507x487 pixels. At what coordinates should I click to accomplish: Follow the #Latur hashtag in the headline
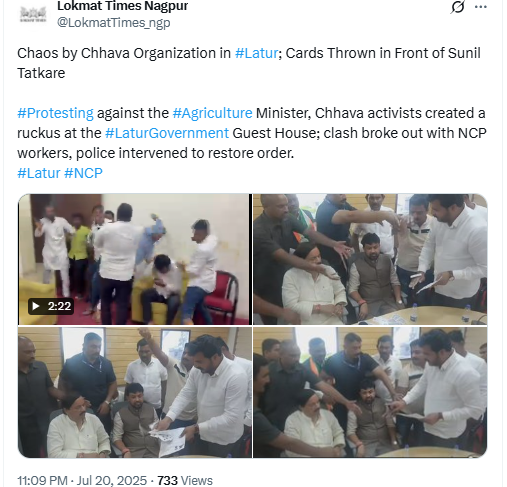coord(256,53)
